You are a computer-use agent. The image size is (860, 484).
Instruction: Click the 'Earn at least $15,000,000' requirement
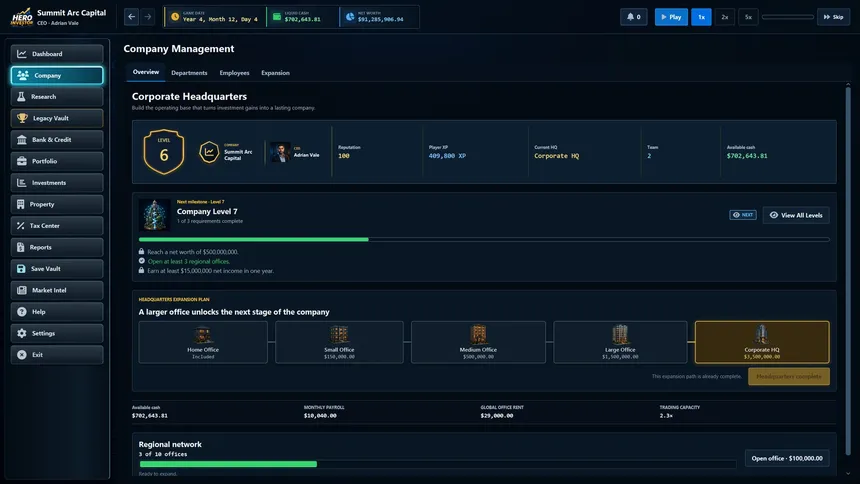210,271
